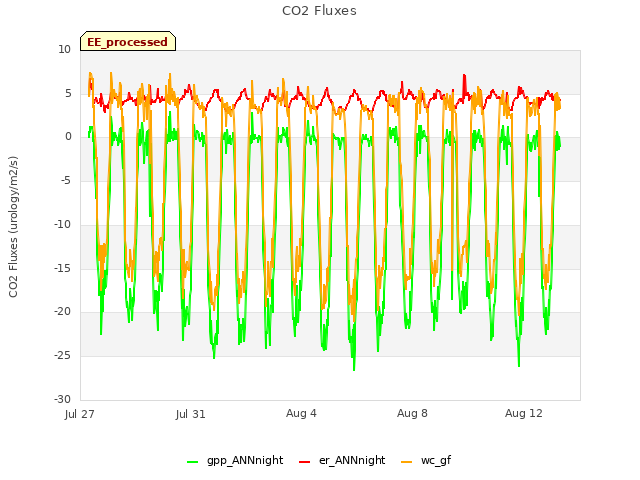Click the orange wc_gf legend color marker
The width and height of the screenshot is (640, 480).
(407, 462)
